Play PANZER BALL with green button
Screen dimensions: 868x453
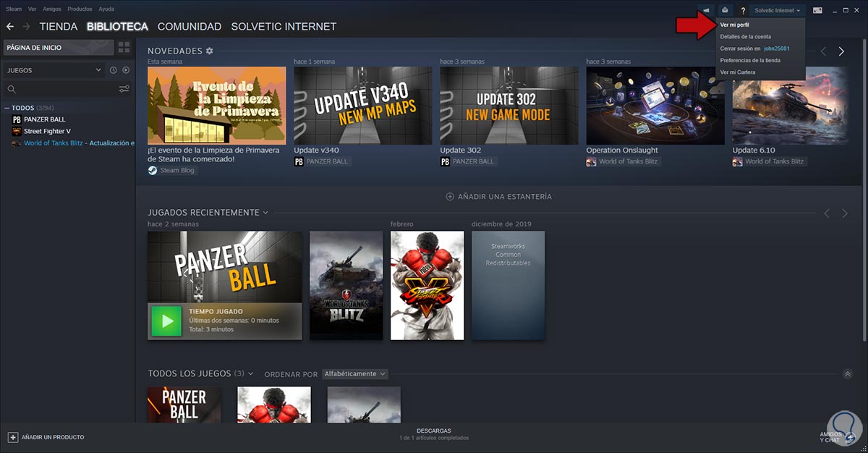[x=166, y=321]
